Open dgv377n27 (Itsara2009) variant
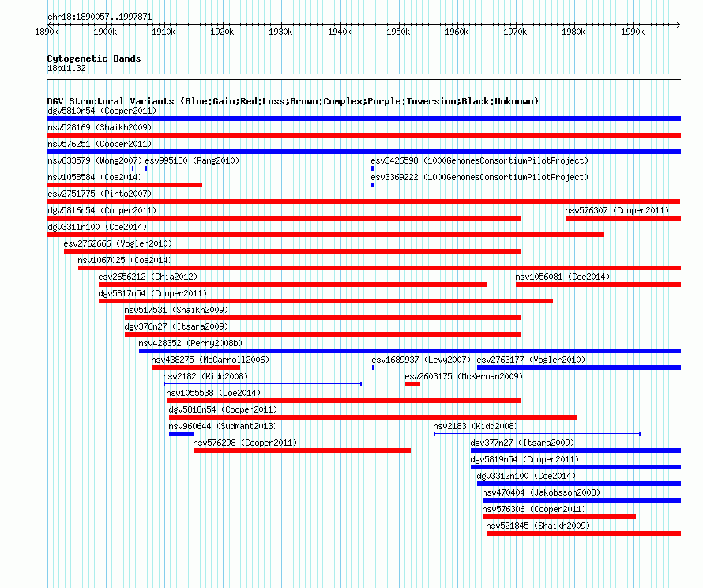The height and width of the screenshot is (588, 703). pyautogui.click(x=522, y=443)
